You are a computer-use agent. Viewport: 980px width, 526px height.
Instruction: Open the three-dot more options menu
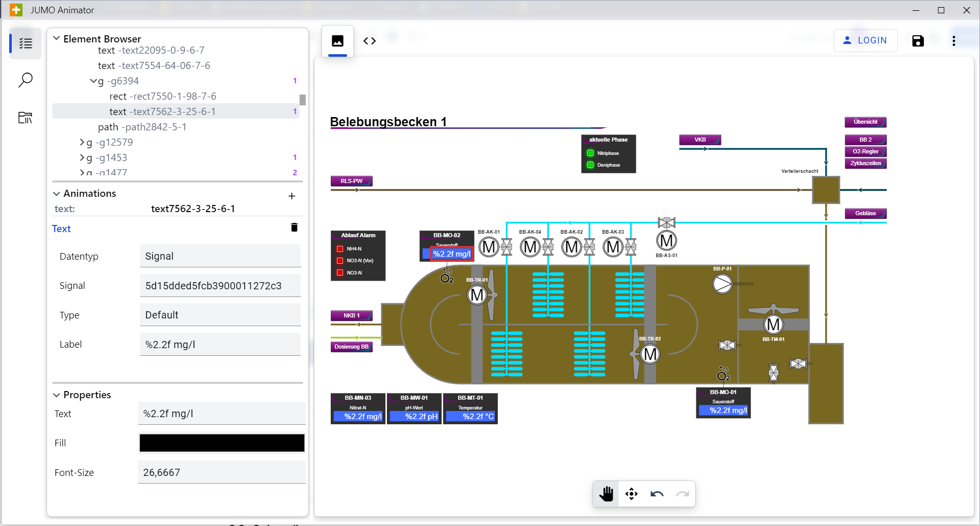coord(953,41)
